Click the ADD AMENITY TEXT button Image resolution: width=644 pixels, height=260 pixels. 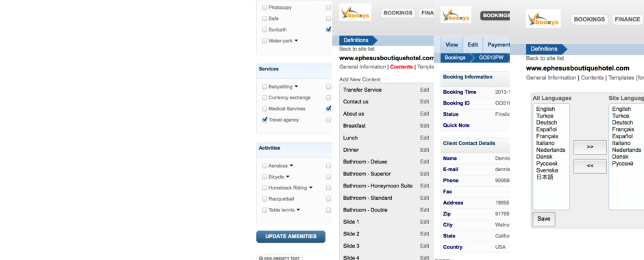[280, 258]
